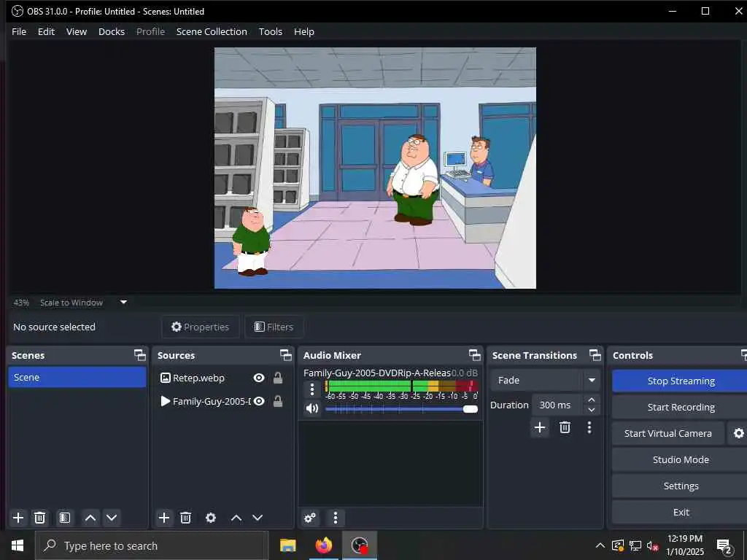Open OBS Settings from Controls
This screenshot has width=747, height=560.
coord(681,486)
